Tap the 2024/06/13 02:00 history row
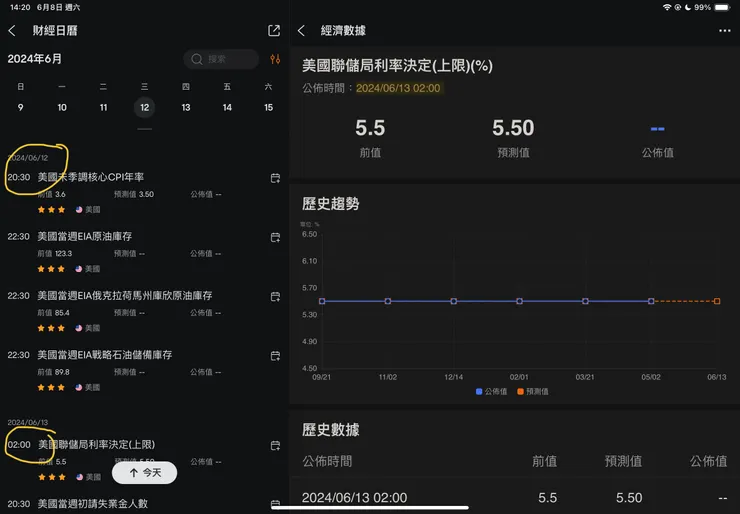Viewport: 740px width, 514px height. 514,497
